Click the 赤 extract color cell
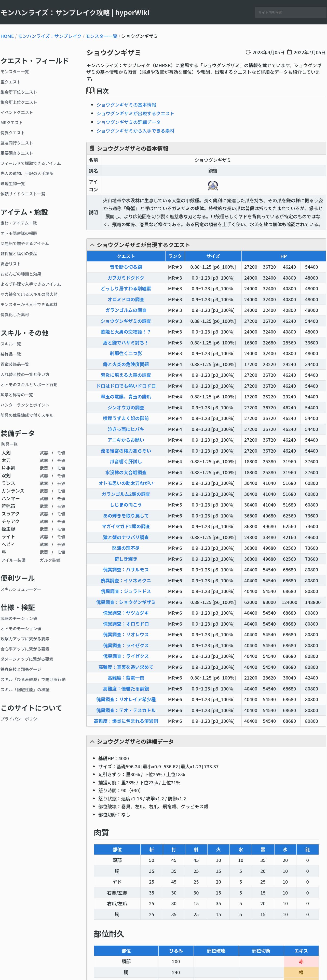The image size is (327, 980). click(301, 962)
